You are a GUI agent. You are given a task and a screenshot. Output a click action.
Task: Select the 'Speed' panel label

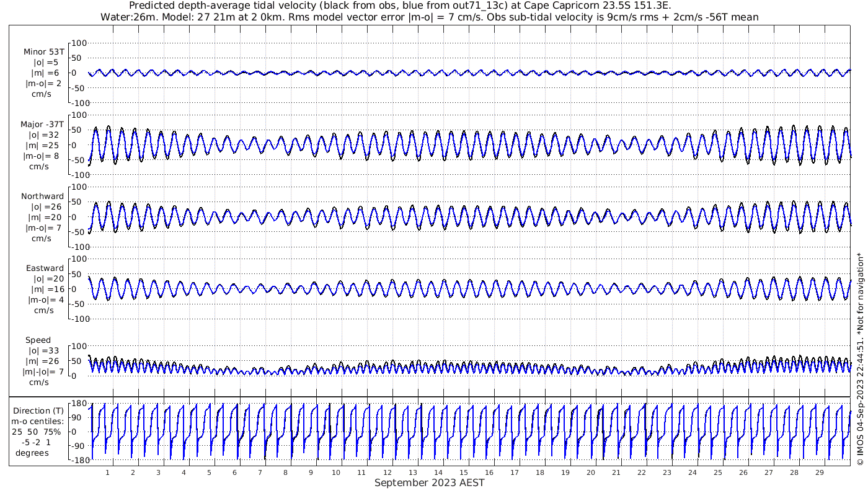click(38, 340)
